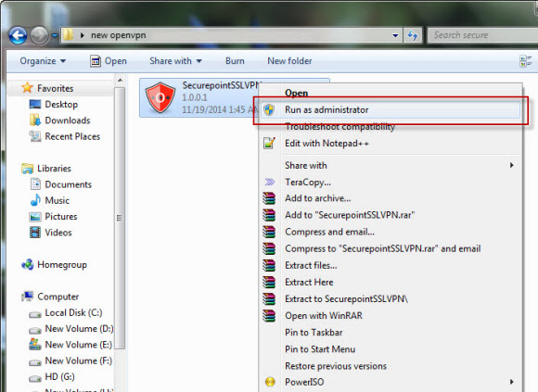Click the New folder toolbar button
Screen dimensions: 538x392
pos(289,61)
